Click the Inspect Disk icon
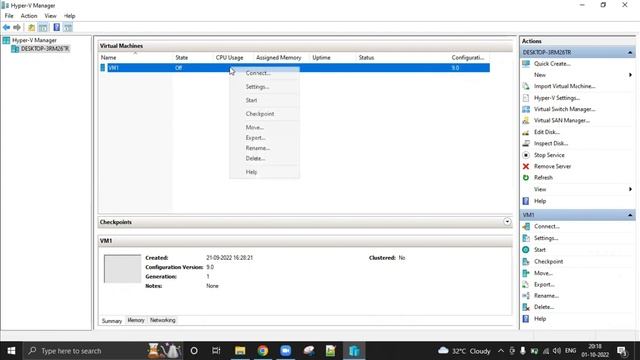This screenshot has width=640, height=360. pos(526,143)
